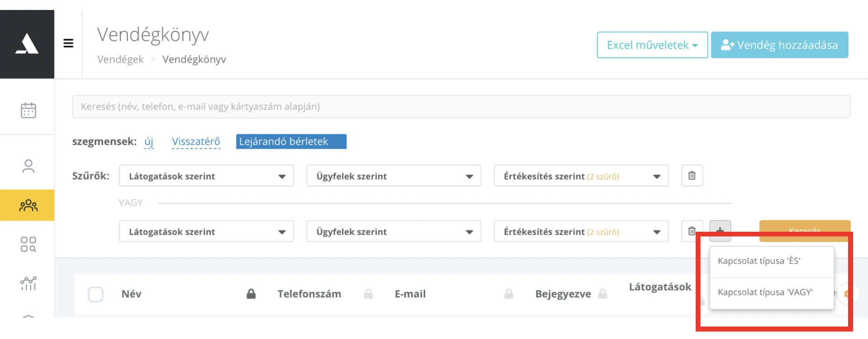Expand first row Látogatások szerint dropdown
Viewport: 868px width, 339px height.
tap(206, 176)
